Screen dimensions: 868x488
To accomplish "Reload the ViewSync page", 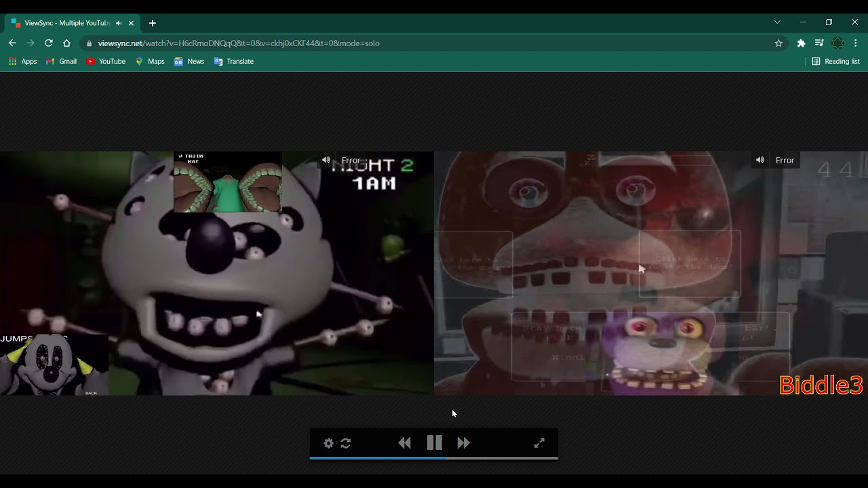I will pyautogui.click(x=49, y=43).
